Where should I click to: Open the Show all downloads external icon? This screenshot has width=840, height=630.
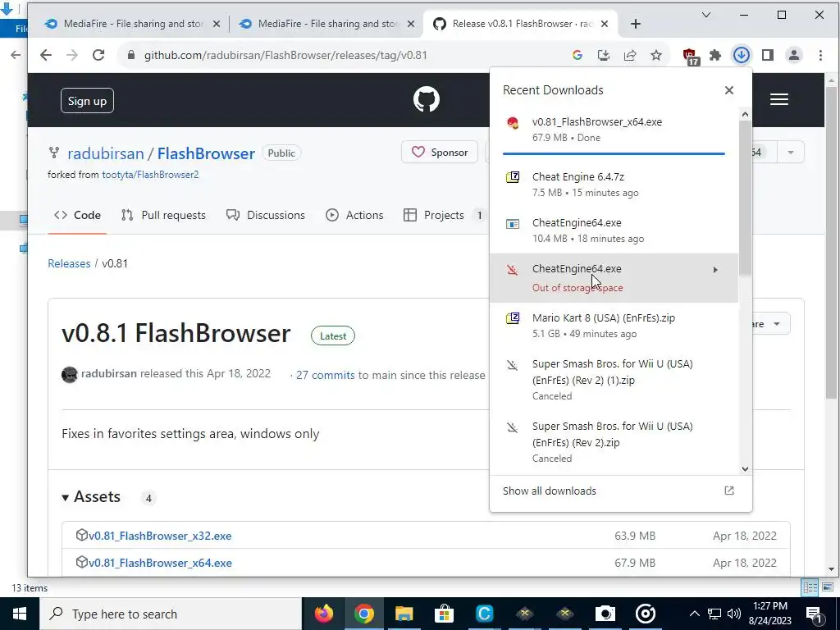click(729, 491)
